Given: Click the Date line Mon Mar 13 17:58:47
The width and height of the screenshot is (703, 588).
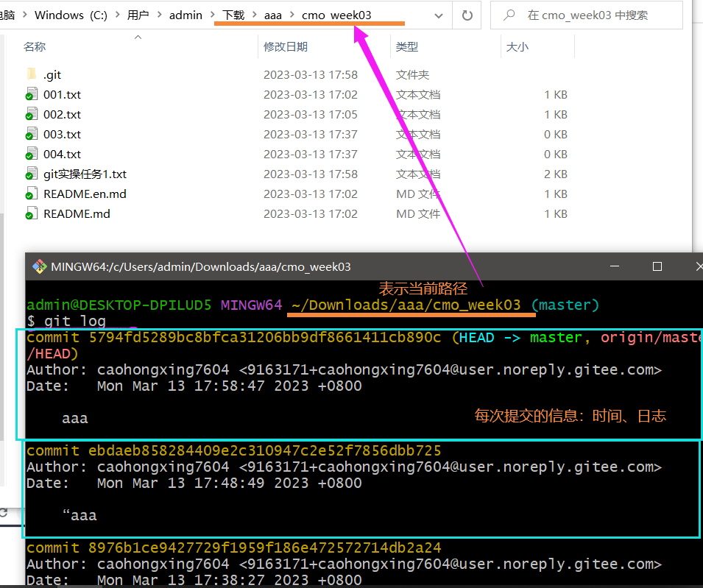Looking at the screenshot, I should click(194, 386).
